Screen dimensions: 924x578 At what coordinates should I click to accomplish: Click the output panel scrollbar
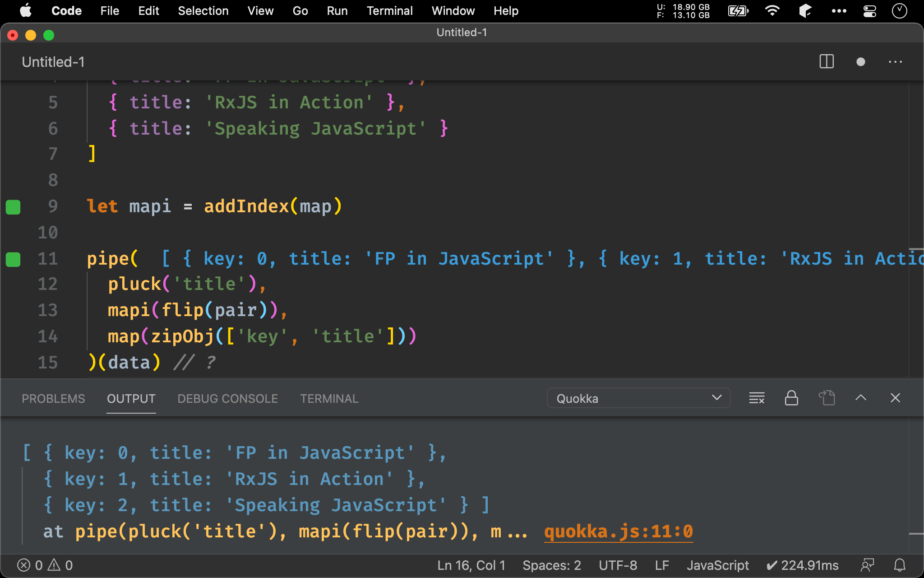click(916, 485)
